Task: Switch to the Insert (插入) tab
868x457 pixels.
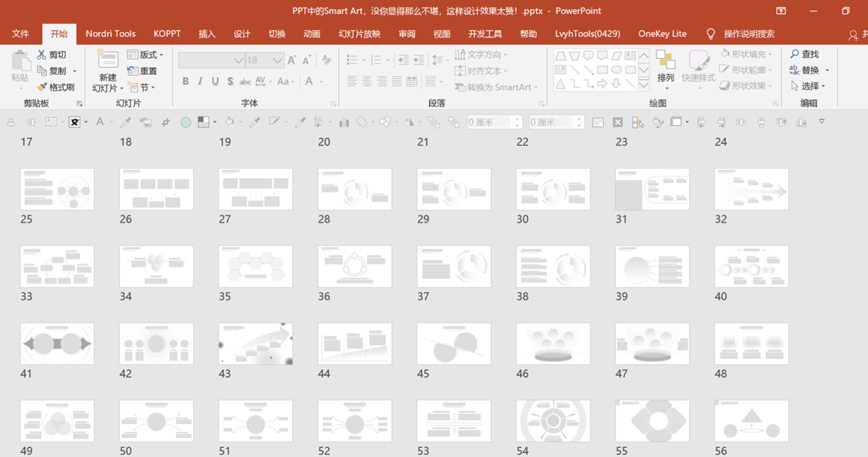Action: click(x=206, y=34)
